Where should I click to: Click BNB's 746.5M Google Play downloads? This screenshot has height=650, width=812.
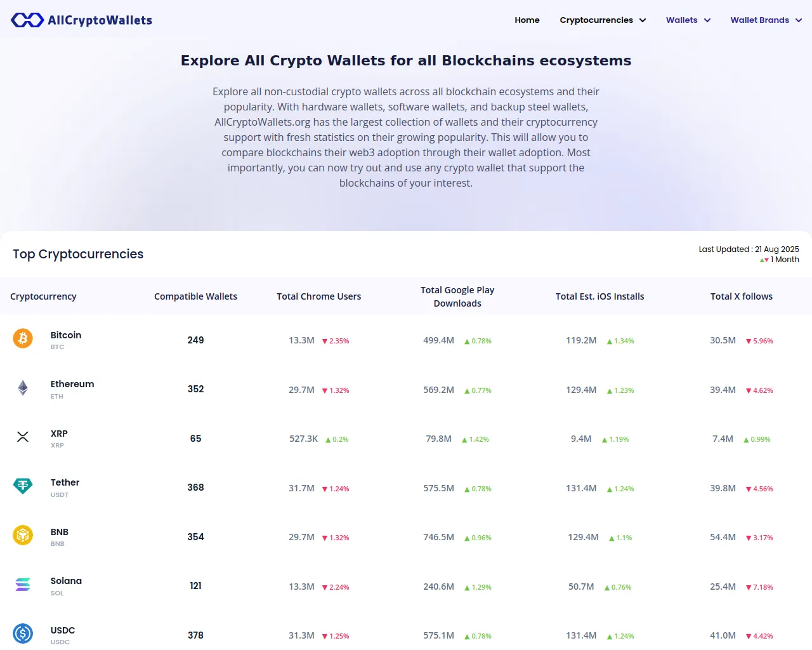tap(438, 537)
